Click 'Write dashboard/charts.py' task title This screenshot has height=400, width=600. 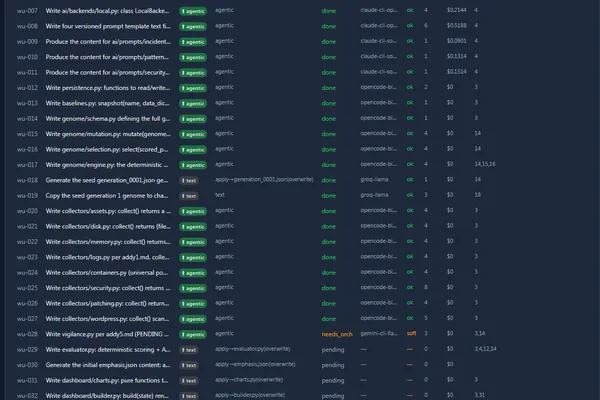coord(107,380)
